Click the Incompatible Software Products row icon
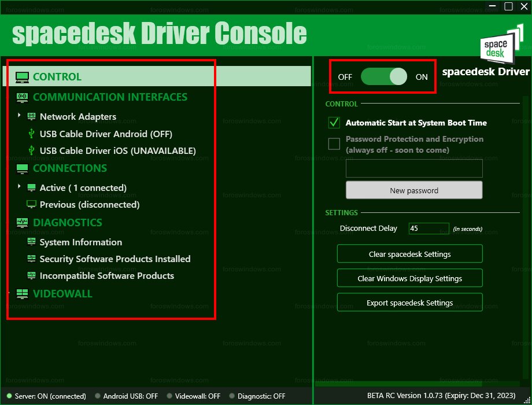 click(31, 275)
